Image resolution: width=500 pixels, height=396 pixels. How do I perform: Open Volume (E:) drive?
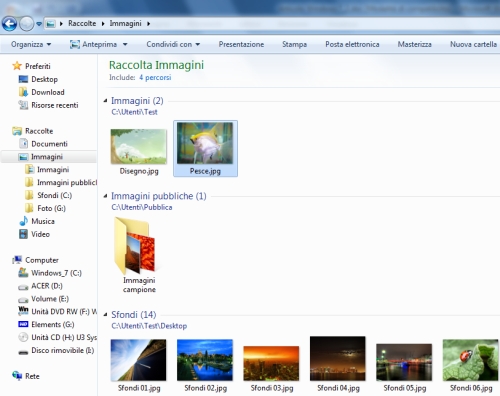(44, 299)
